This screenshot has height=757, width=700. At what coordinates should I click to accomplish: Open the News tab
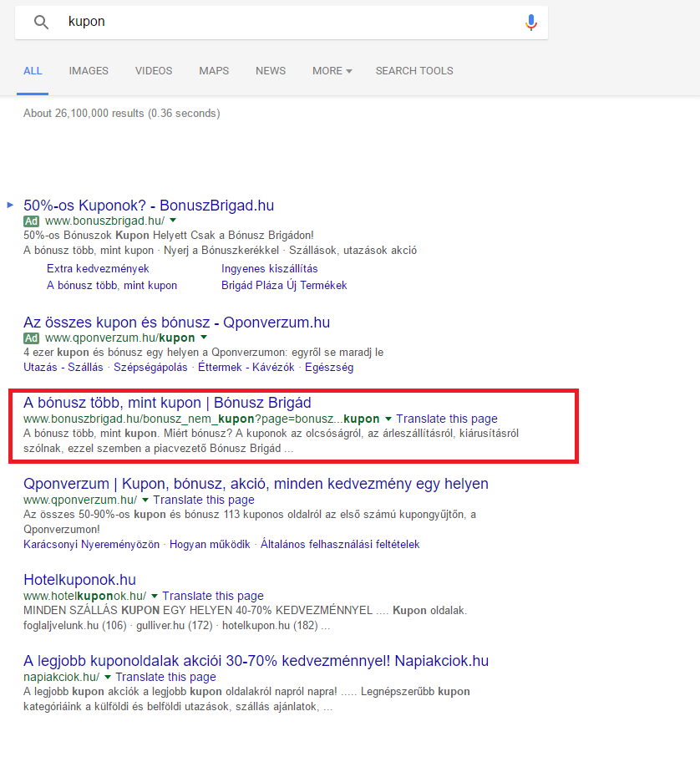[x=271, y=71]
